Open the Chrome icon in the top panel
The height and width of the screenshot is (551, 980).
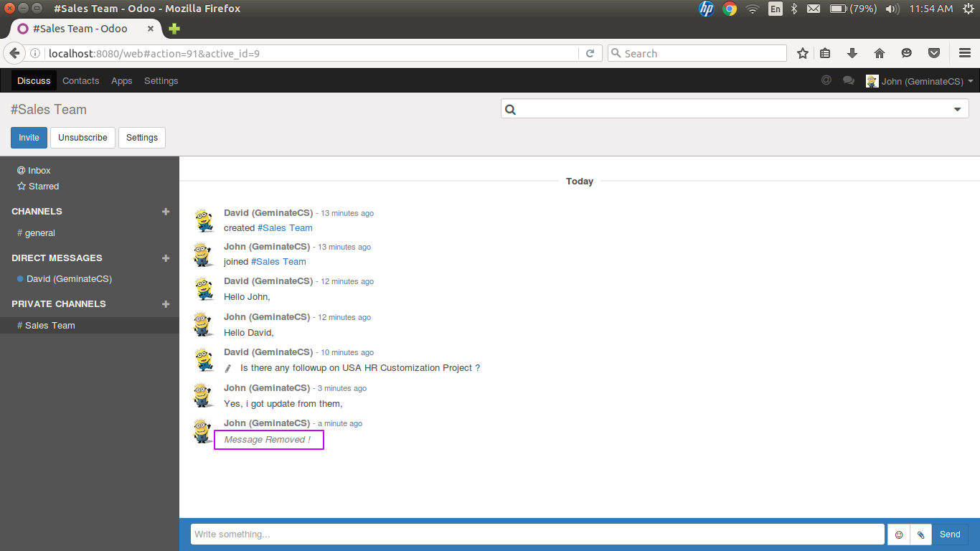coord(730,9)
